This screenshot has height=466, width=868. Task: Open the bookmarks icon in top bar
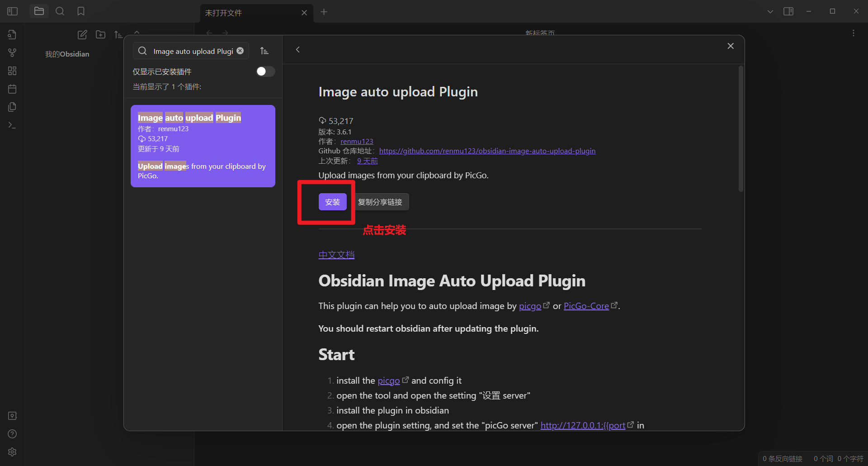81,11
